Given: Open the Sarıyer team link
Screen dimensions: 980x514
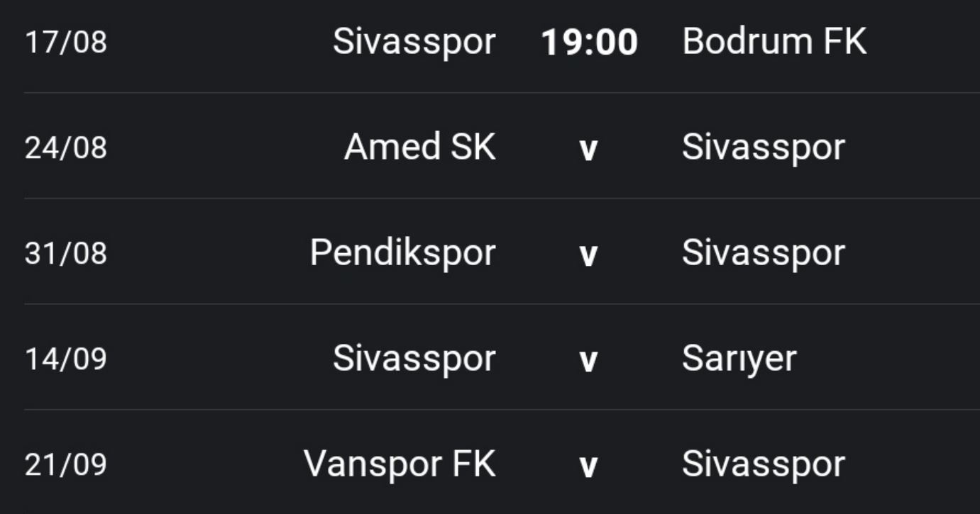Looking at the screenshot, I should [739, 359].
